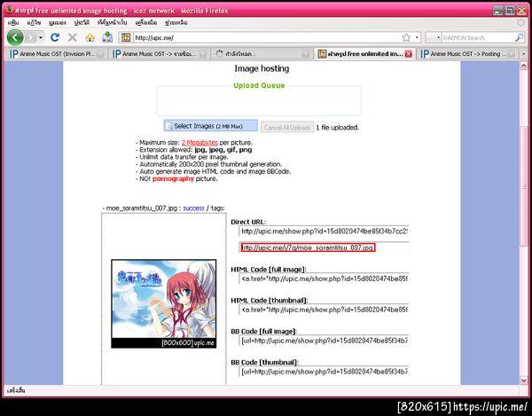This screenshot has width=532, height=416.
Task: Click the magnifier search icon
Action: coord(519,37)
